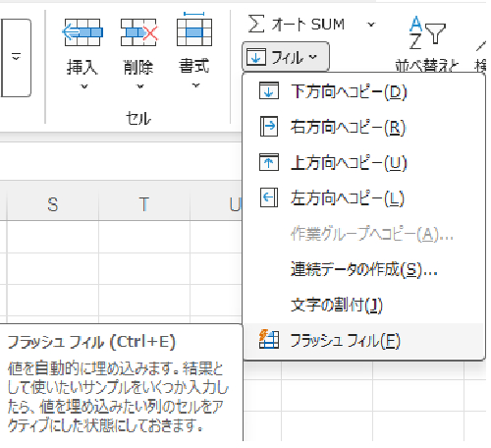Choose 左方向へコピー(L) from Fill menu
The width and height of the screenshot is (491, 448).
364,197
